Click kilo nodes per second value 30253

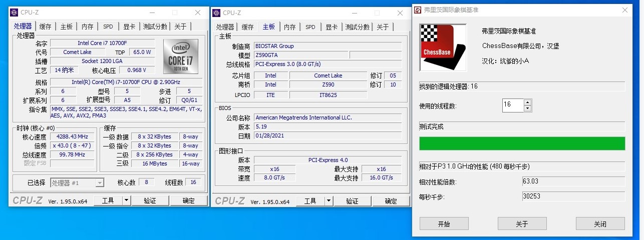tap(573, 196)
